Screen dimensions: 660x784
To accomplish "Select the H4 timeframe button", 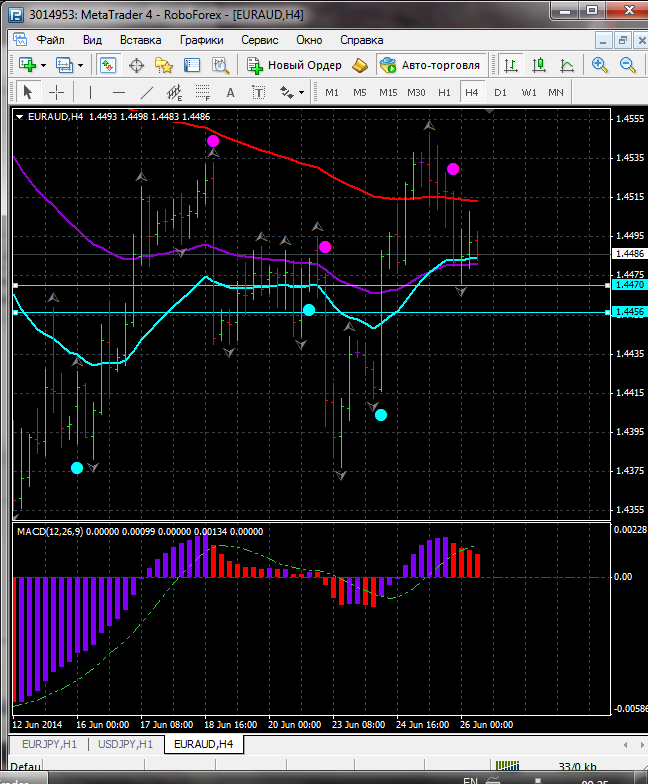I will [472, 92].
